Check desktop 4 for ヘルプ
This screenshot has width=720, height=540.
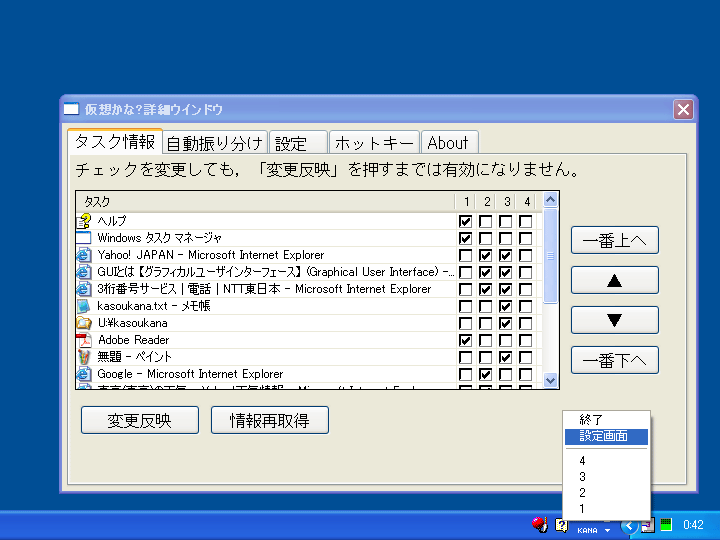coord(526,221)
